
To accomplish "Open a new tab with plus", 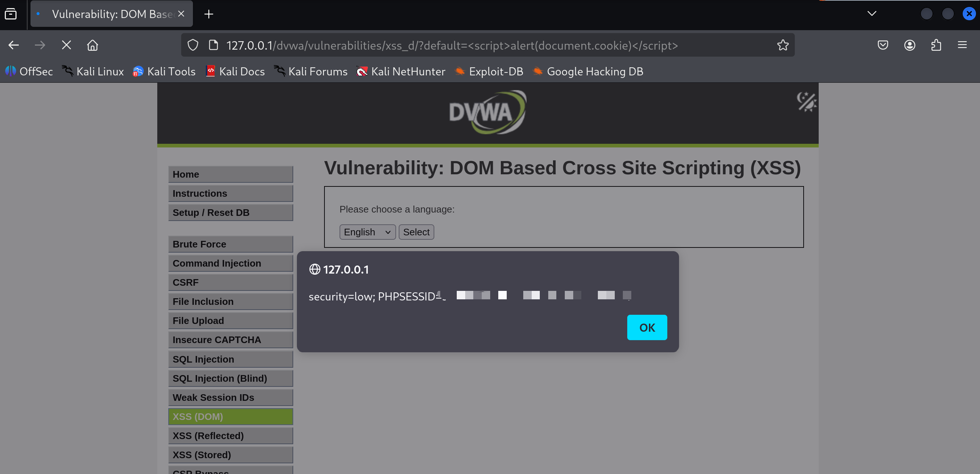I will (208, 14).
